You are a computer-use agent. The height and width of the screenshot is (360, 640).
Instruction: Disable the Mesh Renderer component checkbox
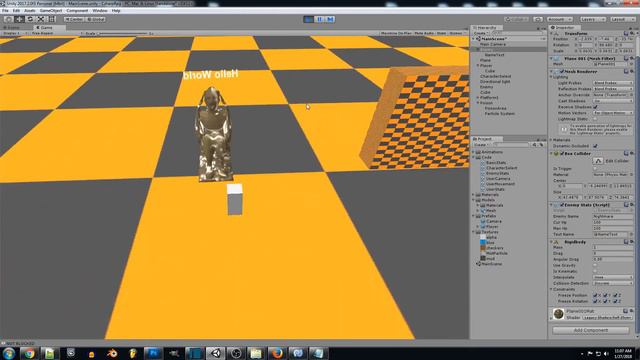pyautogui.click(x=562, y=71)
